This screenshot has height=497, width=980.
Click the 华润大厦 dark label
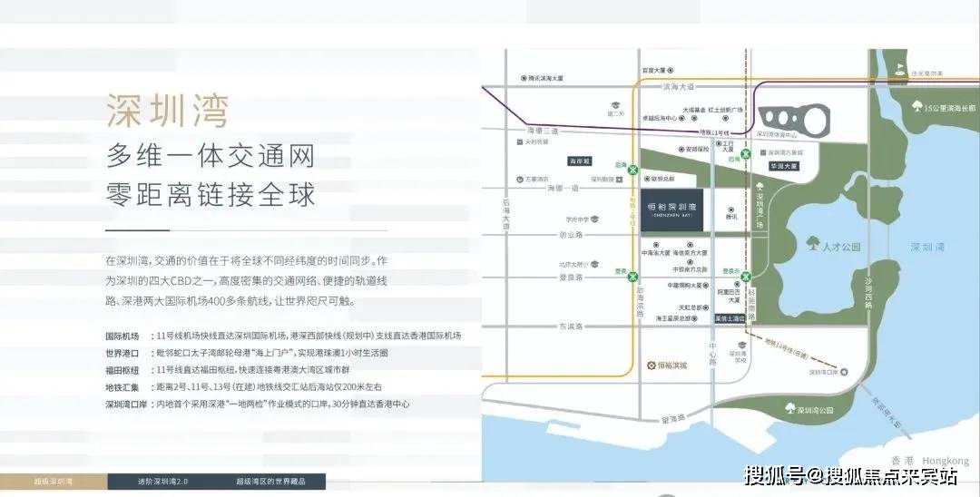(x=783, y=167)
